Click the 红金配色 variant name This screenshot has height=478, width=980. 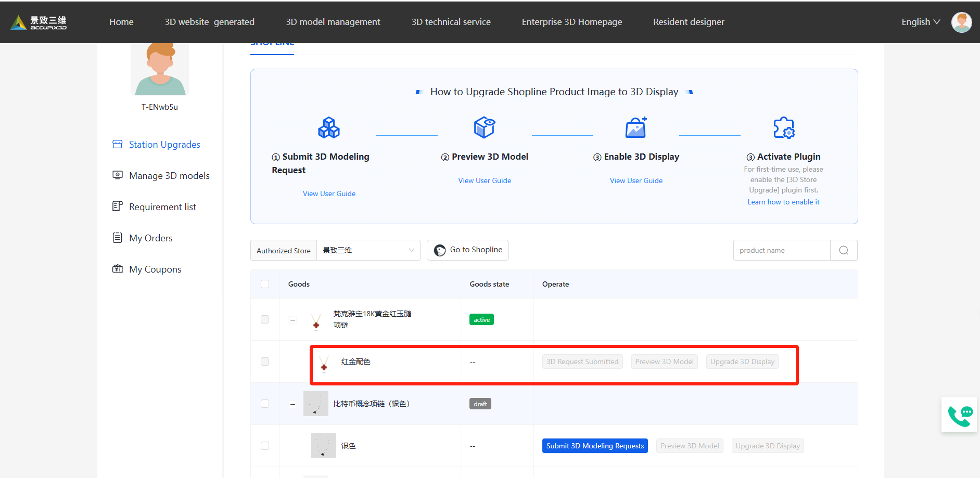click(x=355, y=361)
